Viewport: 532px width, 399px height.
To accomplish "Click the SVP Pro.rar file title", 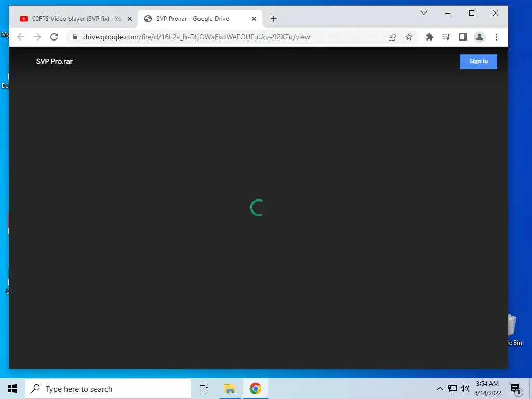I will [54, 61].
